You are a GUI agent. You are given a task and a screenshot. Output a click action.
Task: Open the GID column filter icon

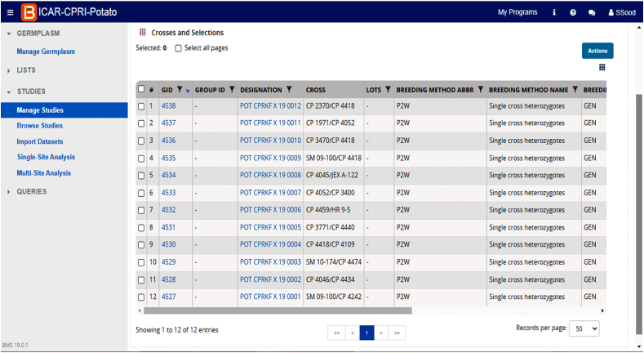[x=180, y=90]
